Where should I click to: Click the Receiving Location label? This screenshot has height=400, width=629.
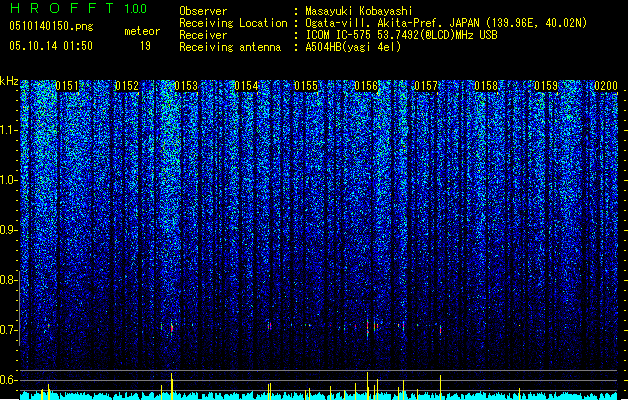click(233, 23)
